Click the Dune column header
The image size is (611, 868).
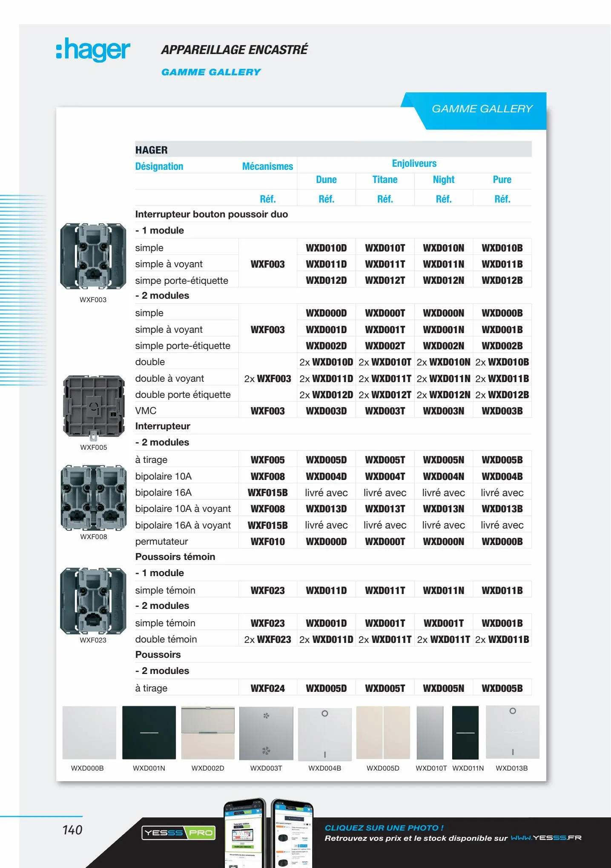pyautogui.click(x=326, y=180)
